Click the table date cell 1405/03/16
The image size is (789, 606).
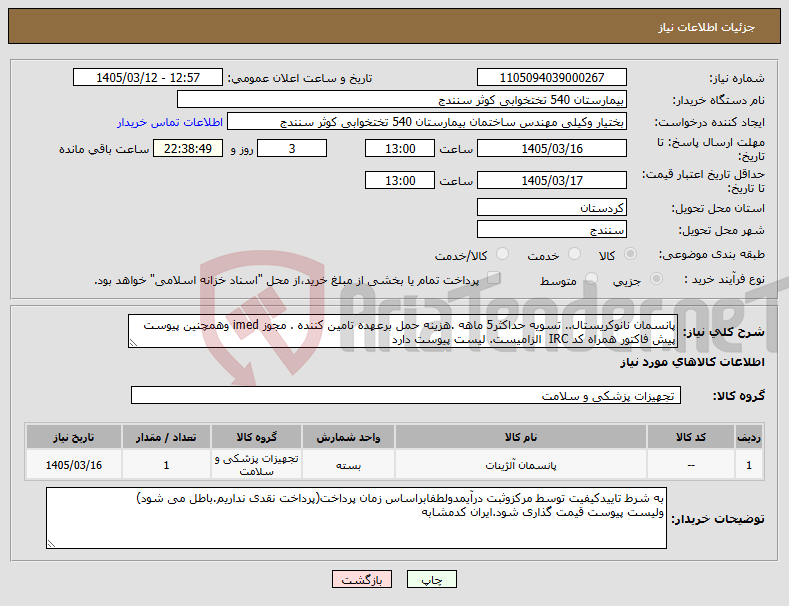(x=73, y=465)
